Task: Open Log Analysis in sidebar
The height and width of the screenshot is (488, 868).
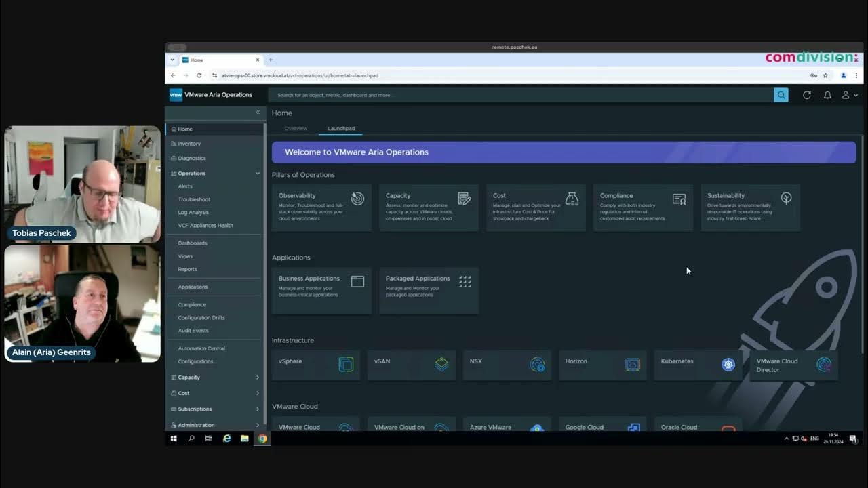Action: pyautogui.click(x=193, y=212)
